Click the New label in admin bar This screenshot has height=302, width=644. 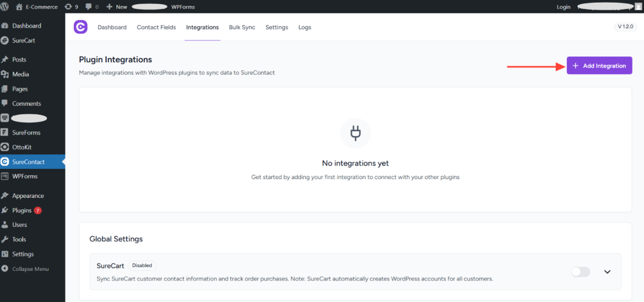(121, 7)
